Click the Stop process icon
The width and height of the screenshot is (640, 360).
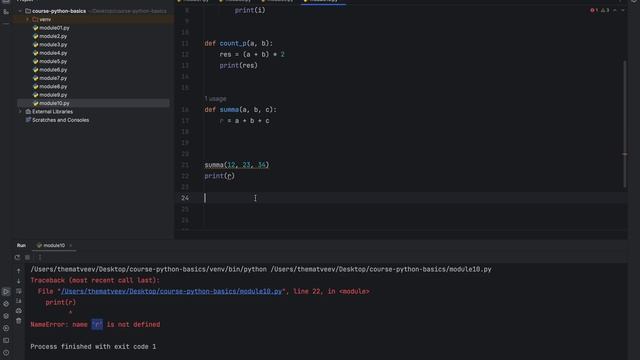pyautogui.click(x=28, y=257)
